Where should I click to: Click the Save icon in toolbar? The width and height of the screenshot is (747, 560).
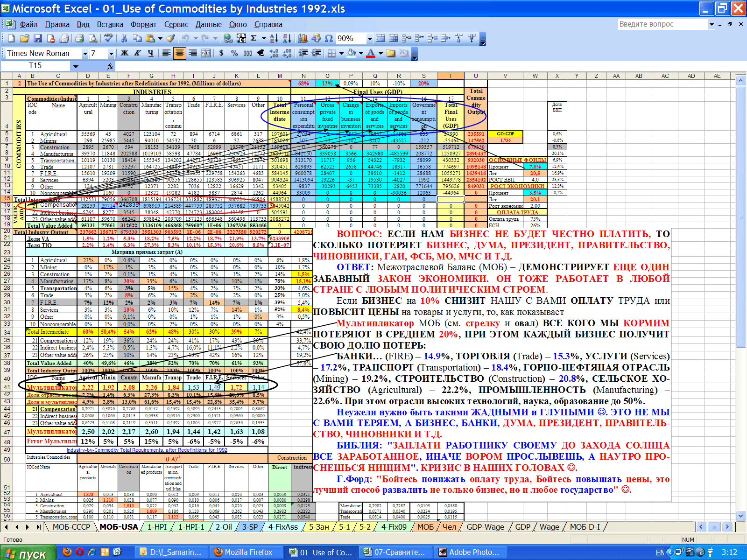point(38,38)
